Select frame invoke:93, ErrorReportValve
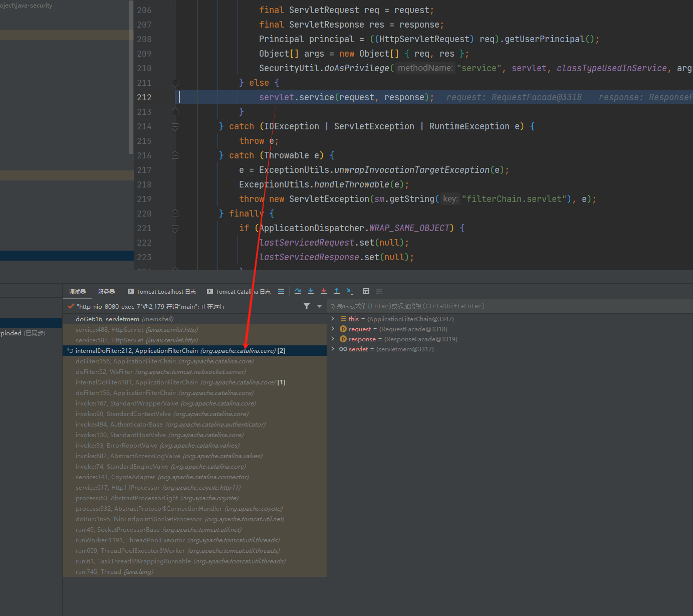This screenshot has width=693, height=616. [194, 446]
